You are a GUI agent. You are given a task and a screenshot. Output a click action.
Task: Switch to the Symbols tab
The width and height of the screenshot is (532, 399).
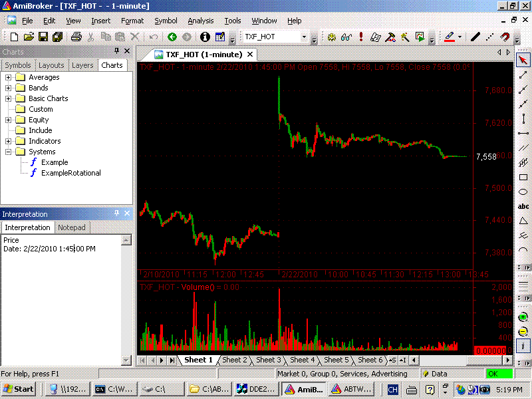[x=18, y=65]
